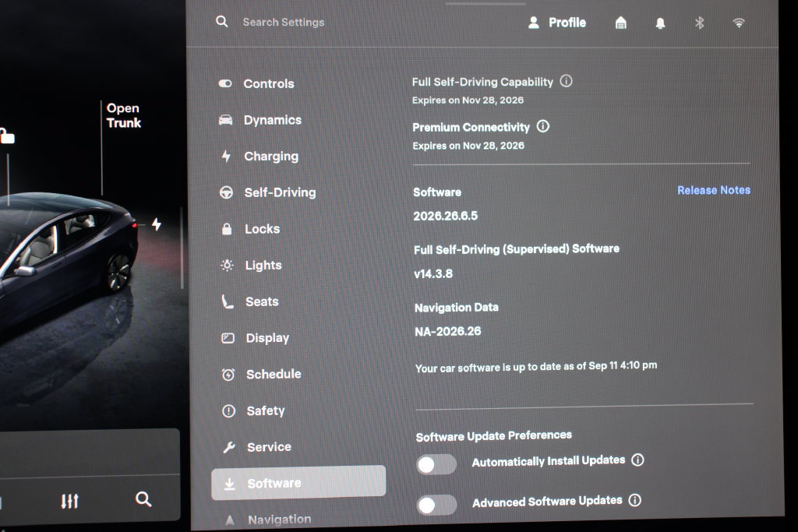
Task: Click the Controls toggle-shaped icon
Action: tap(225, 83)
